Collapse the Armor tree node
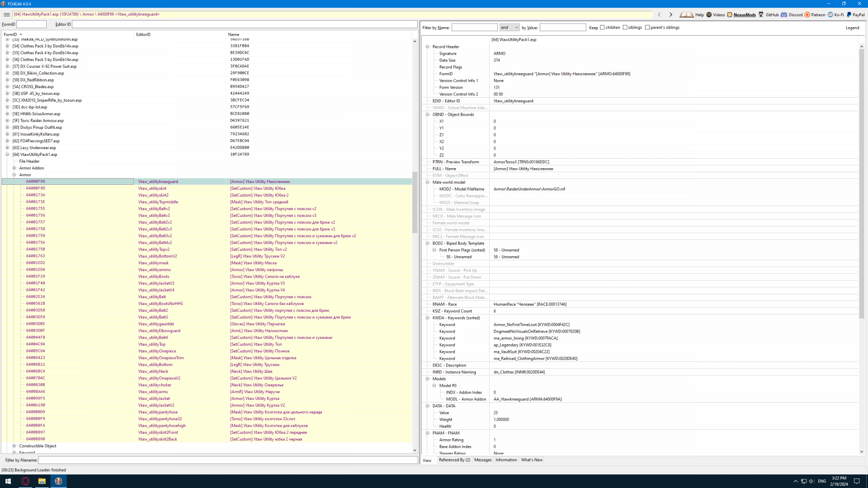868x488 pixels. point(14,175)
